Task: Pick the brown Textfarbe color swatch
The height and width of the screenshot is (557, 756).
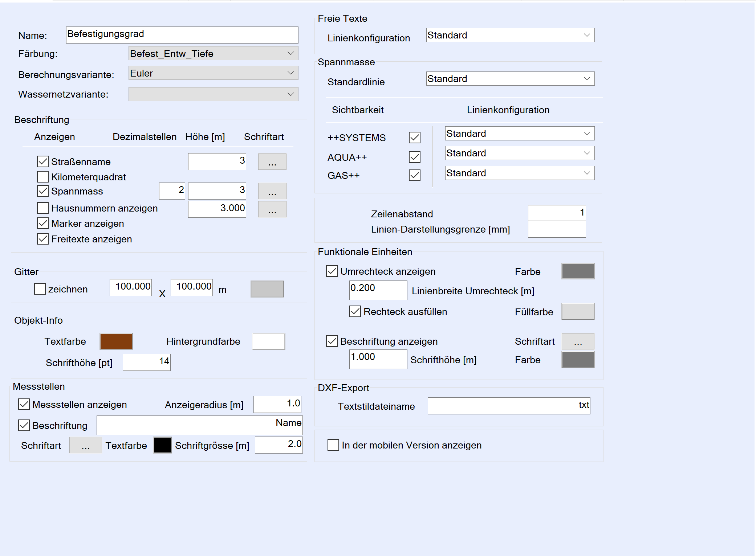Action: (x=116, y=341)
